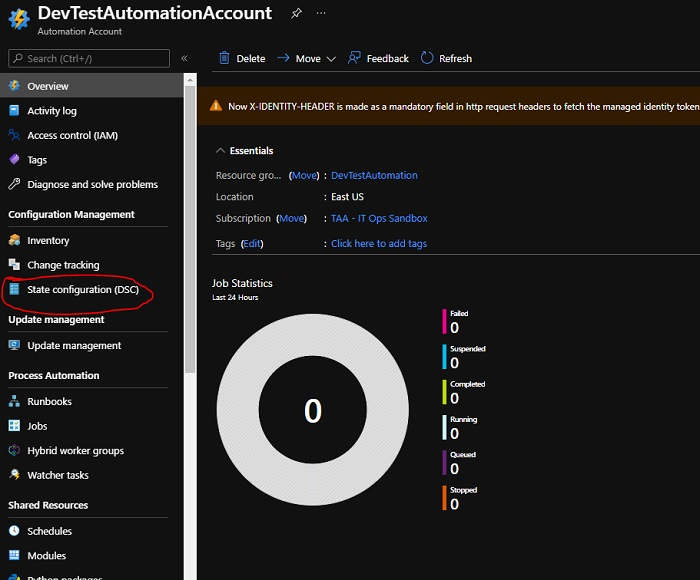Image resolution: width=700 pixels, height=580 pixels.
Task: Open the Activity log menu item
Action: [x=52, y=111]
